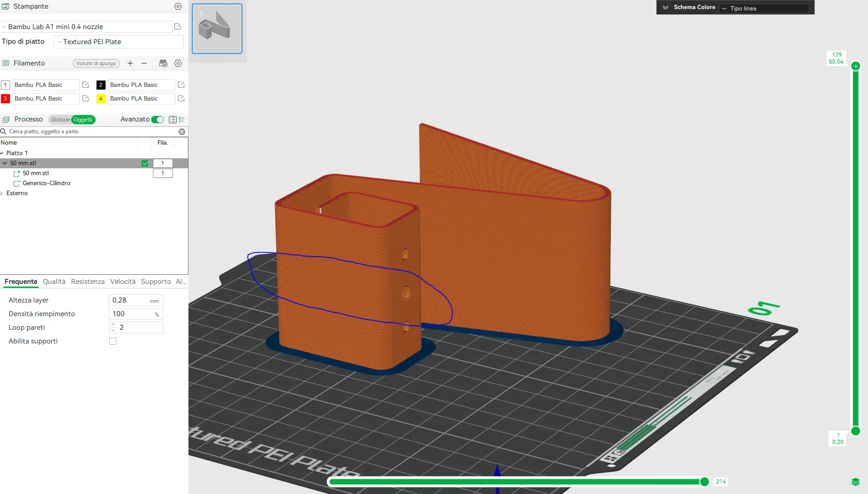
Task: Select plate 1 thumbnail
Action: pyautogui.click(x=217, y=29)
